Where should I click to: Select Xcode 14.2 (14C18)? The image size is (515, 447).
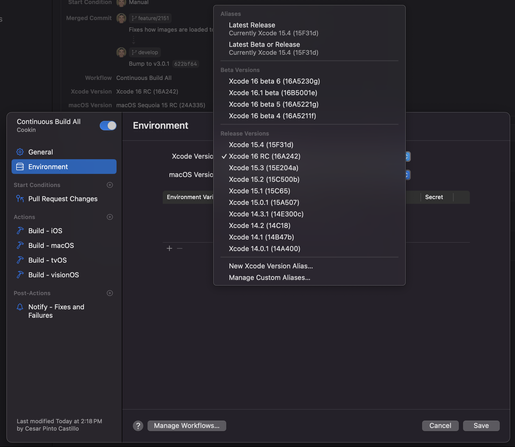309,226
